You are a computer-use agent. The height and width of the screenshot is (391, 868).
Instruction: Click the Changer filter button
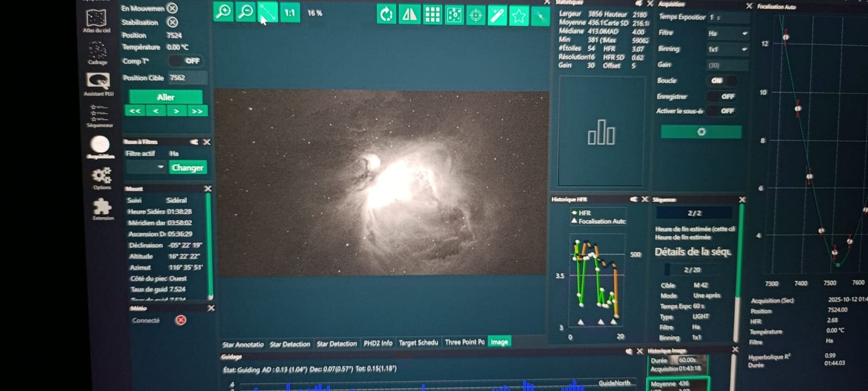point(188,168)
